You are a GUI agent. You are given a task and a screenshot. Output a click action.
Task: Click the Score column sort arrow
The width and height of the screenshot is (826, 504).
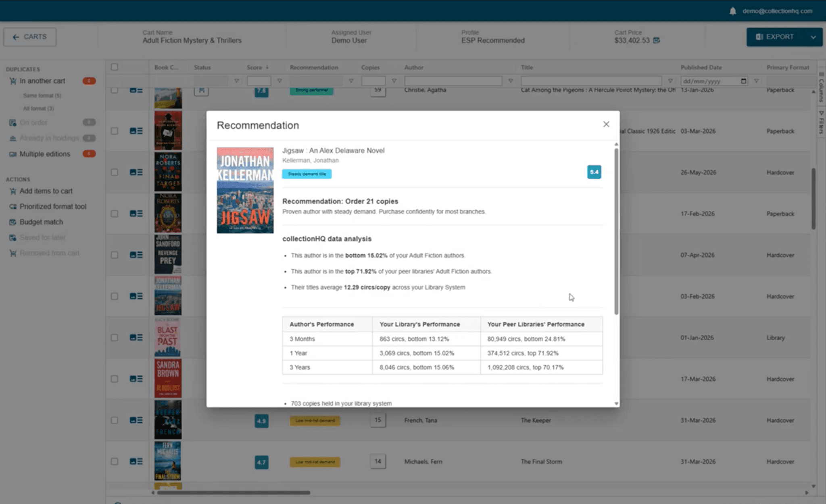(x=267, y=67)
